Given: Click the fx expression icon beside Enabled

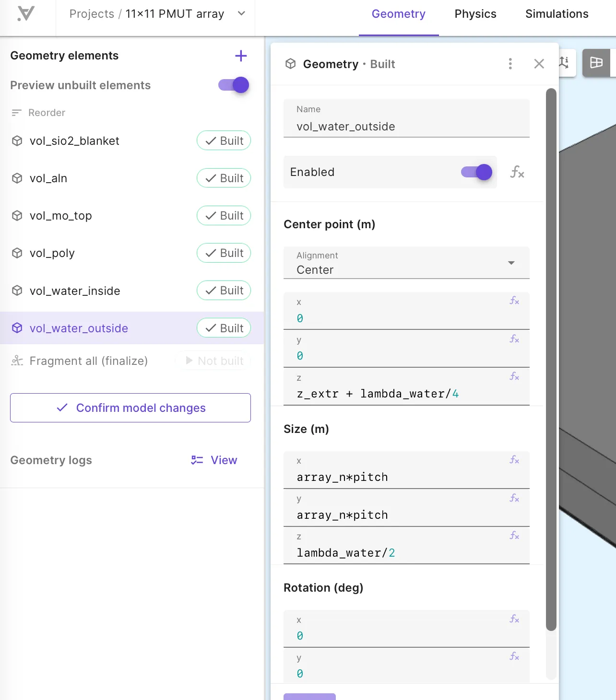Looking at the screenshot, I should point(517,172).
